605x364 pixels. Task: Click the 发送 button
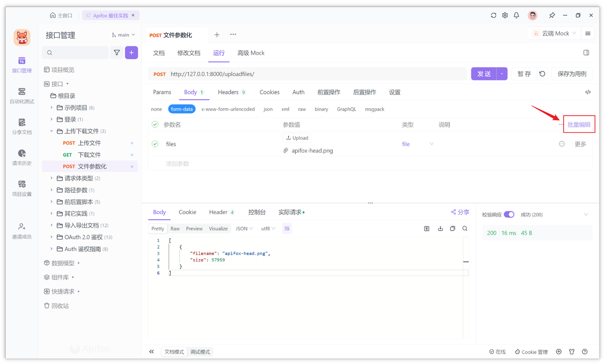(484, 74)
